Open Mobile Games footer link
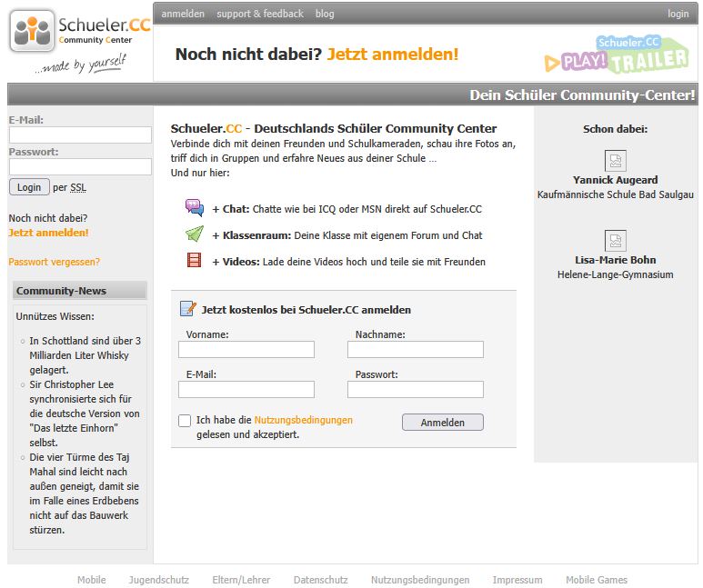This screenshot has height=588, width=703. pos(597,580)
